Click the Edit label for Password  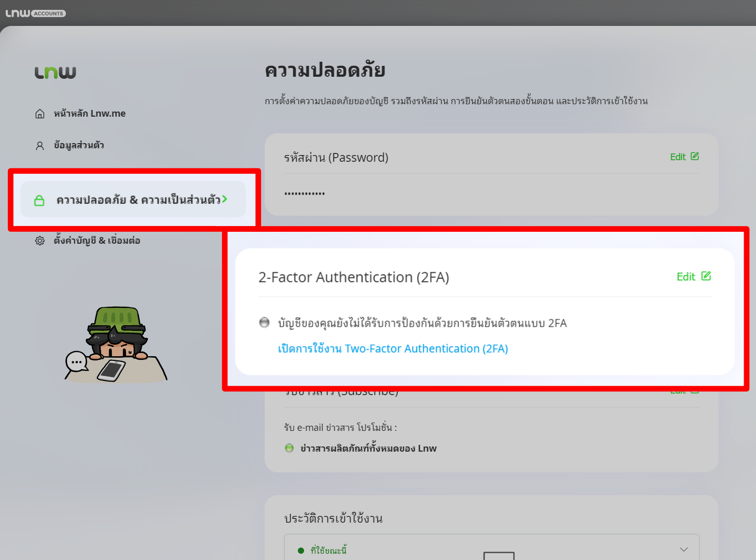tap(678, 157)
